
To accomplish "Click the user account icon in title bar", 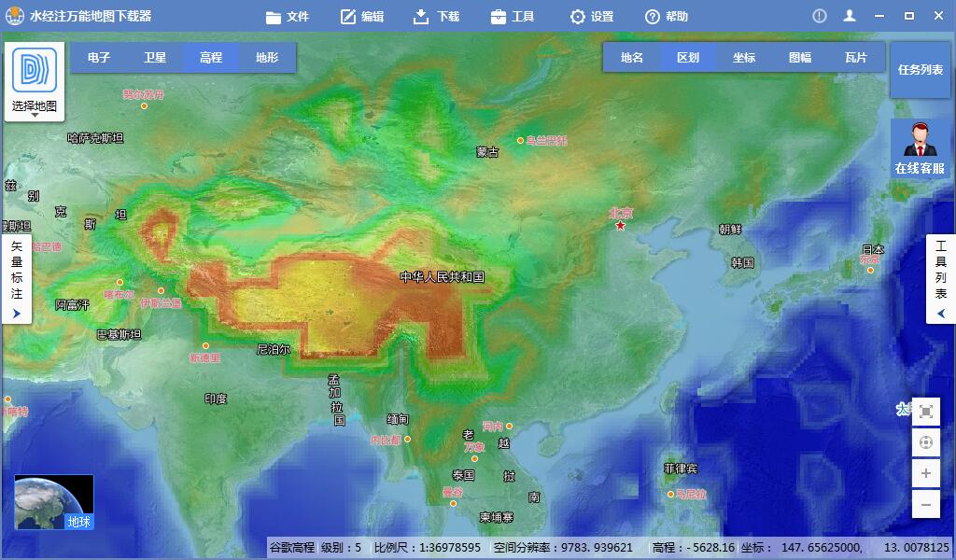I will click(851, 15).
